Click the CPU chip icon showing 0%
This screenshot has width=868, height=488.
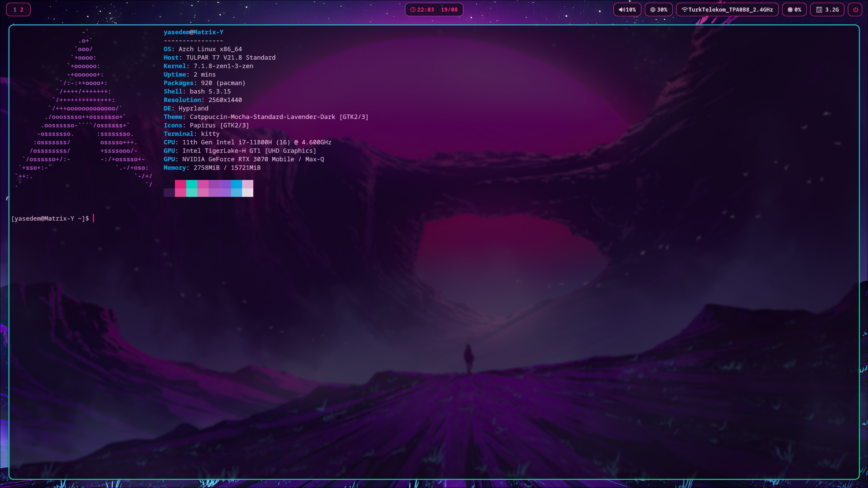tap(790, 9)
